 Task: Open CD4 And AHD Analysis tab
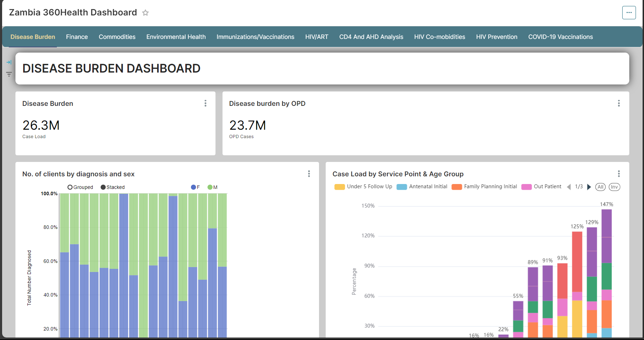click(371, 37)
